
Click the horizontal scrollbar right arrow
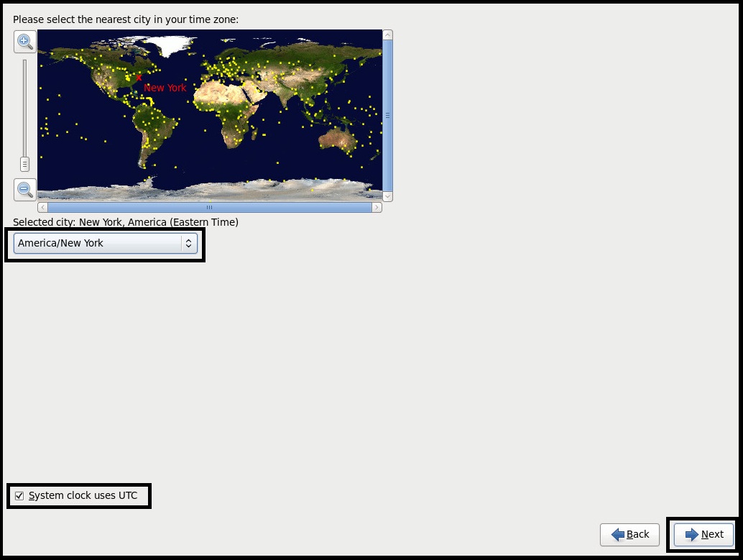tap(377, 208)
